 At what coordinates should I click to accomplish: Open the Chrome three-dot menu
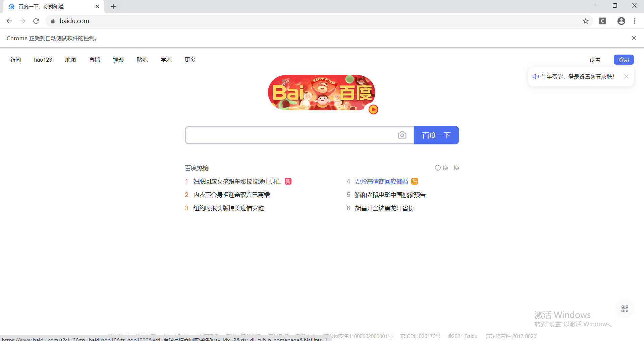coord(635,21)
